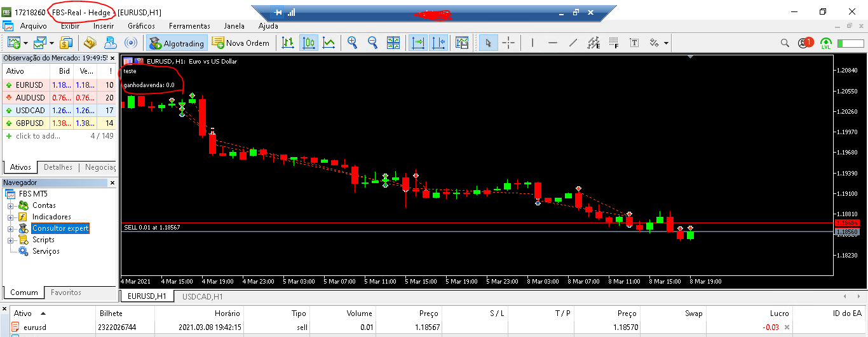
Task: Expand the Consultor expert tree node
Action: [x=11, y=228]
